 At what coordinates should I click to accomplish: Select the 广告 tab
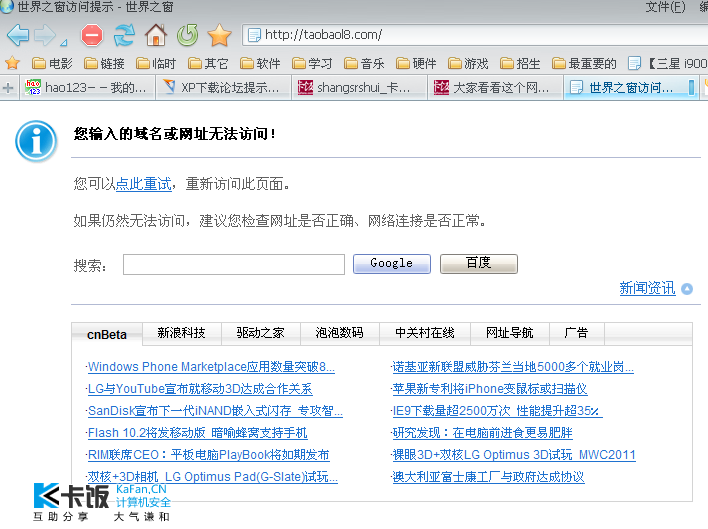coord(577,333)
